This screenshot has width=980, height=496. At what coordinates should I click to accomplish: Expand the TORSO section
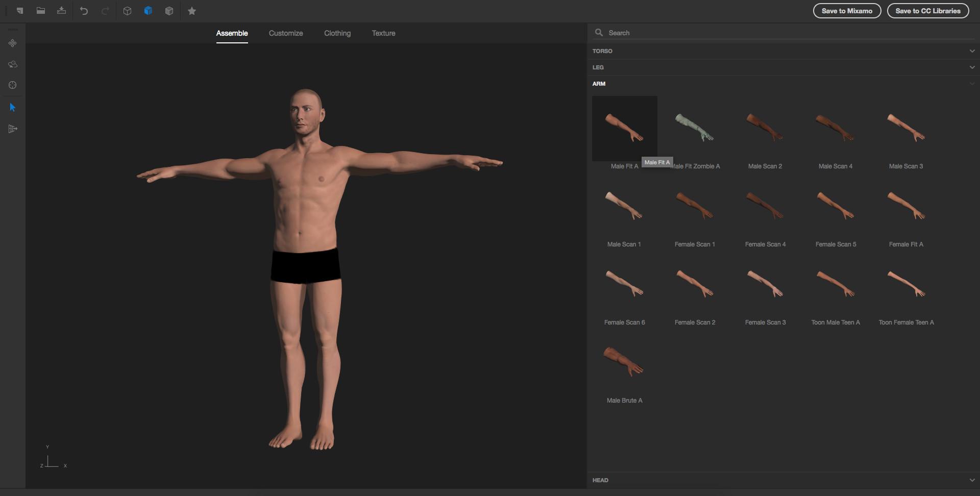click(x=783, y=51)
